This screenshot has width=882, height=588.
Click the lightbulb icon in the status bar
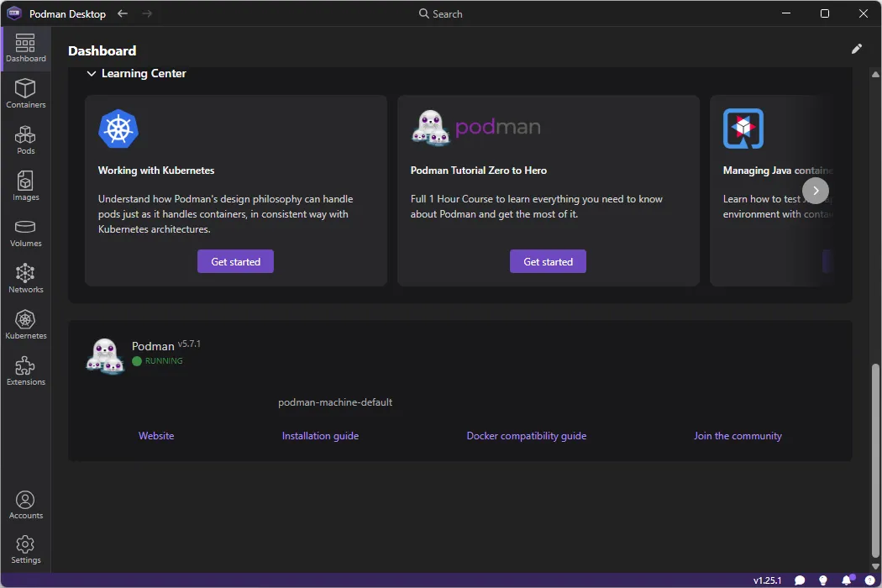823,580
